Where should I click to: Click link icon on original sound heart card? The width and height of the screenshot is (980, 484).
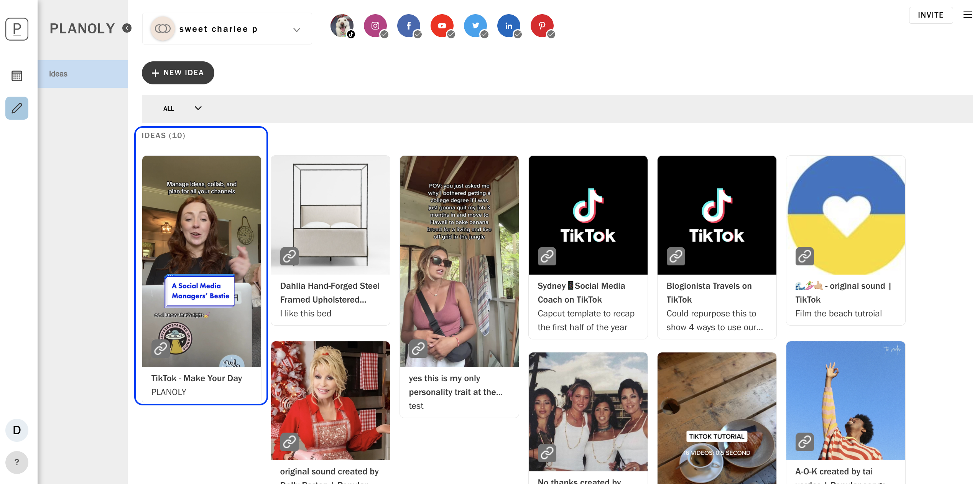805,256
